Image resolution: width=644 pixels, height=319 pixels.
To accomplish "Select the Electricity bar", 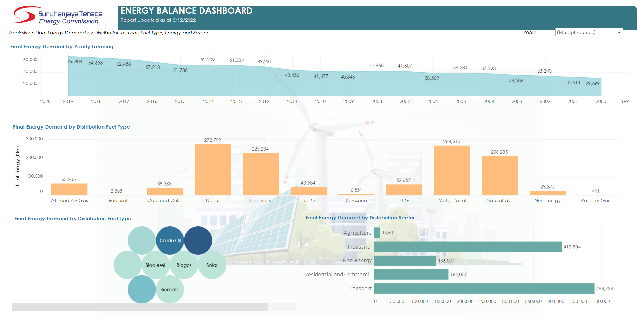I will (261, 174).
